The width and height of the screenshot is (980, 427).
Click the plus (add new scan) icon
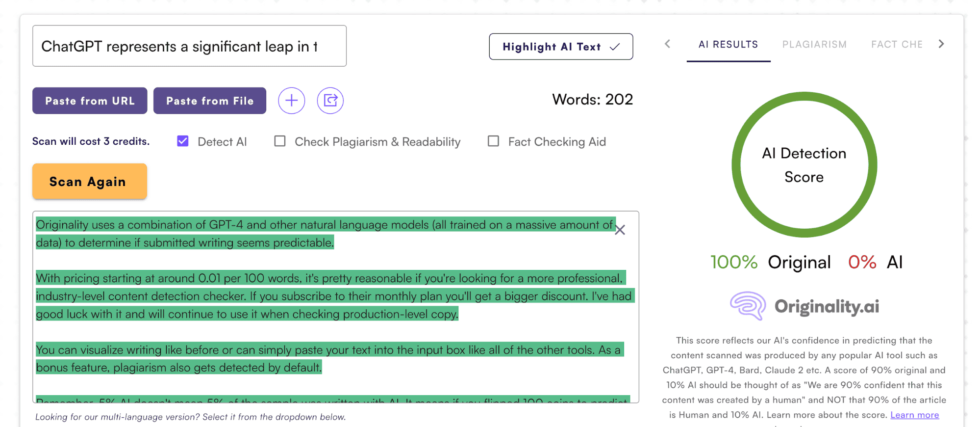click(291, 101)
